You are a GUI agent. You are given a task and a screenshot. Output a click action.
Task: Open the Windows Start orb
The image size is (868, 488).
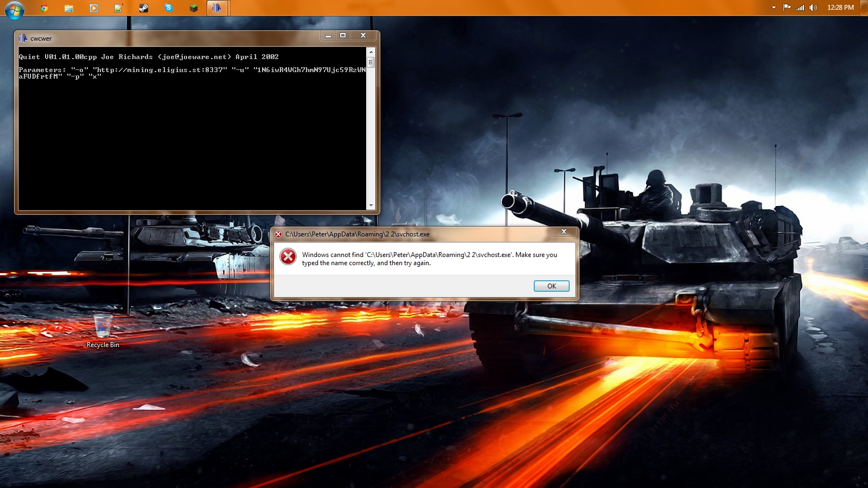15,9
